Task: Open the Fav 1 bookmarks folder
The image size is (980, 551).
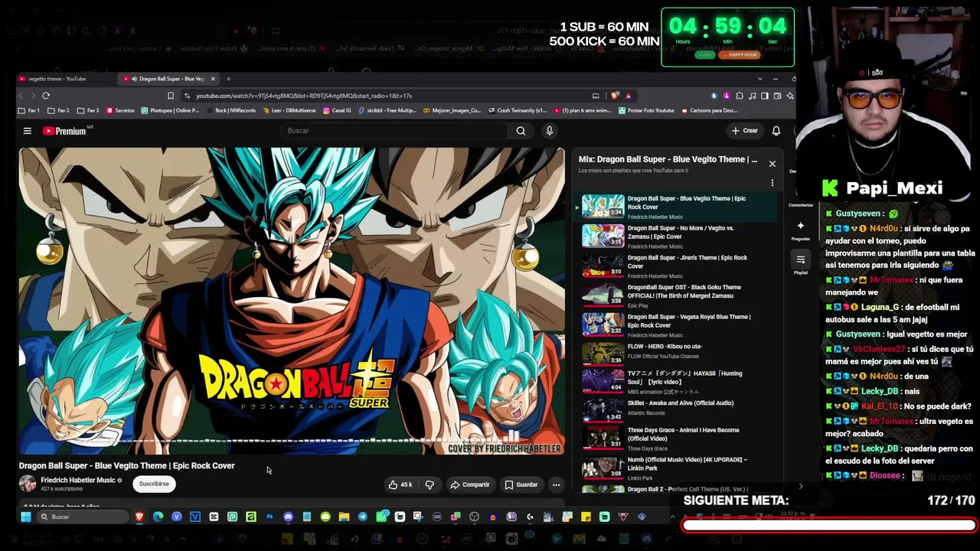Action: click(29, 110)
